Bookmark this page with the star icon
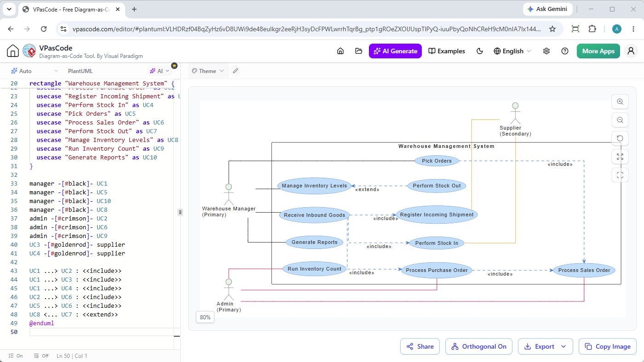This screenshot has height=362, width=644. click(x=552, y=28)
